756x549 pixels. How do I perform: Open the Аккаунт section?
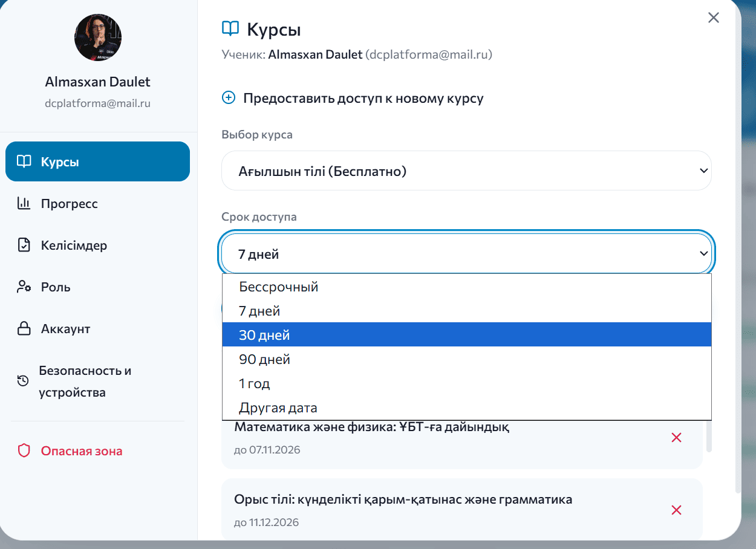[x=97, y=328]
